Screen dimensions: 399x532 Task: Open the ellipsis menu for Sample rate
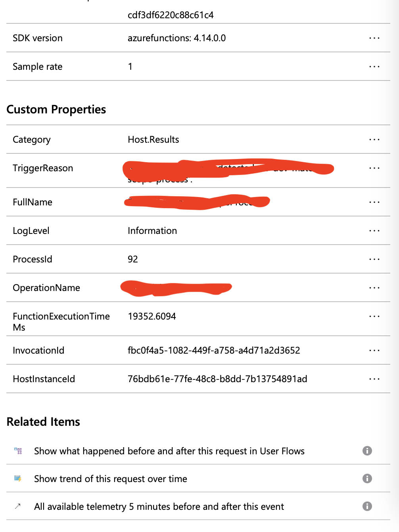click(374, 67)
